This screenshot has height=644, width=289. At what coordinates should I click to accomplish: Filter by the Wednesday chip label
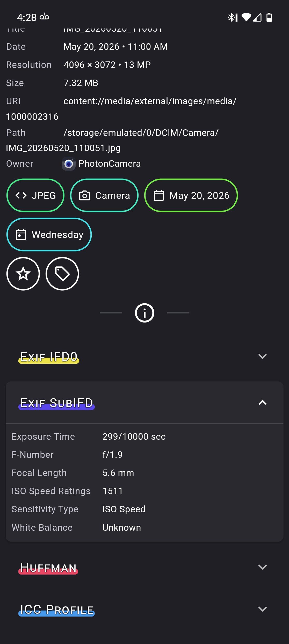tap(57, 235)
